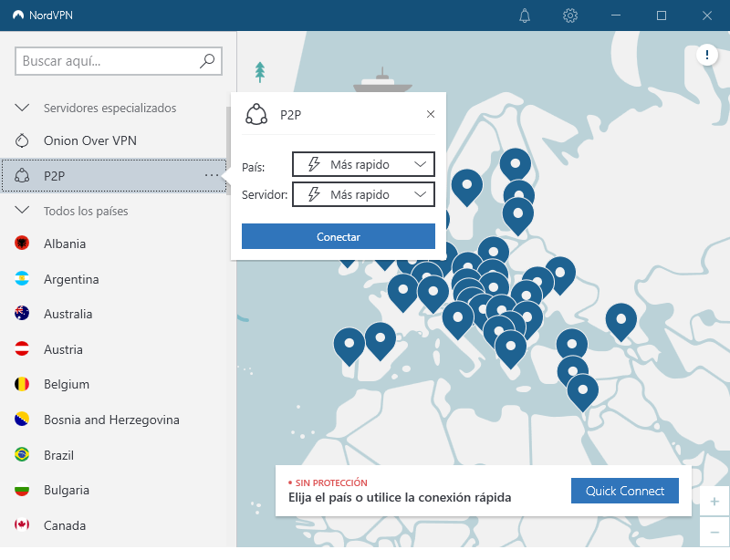Image resolution: width=730 pixels, height=560 pixels.
Task: Click the easternmost map pin
Action: (x=621, y=321)
